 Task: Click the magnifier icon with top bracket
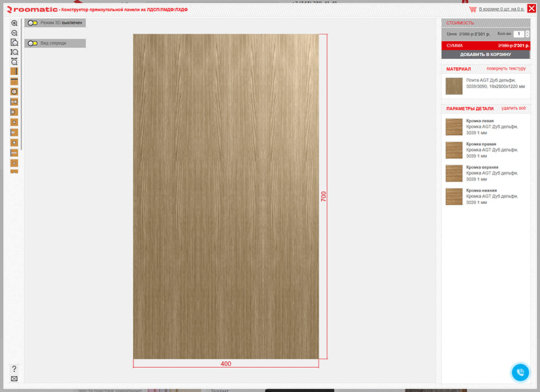click(14, 61)
